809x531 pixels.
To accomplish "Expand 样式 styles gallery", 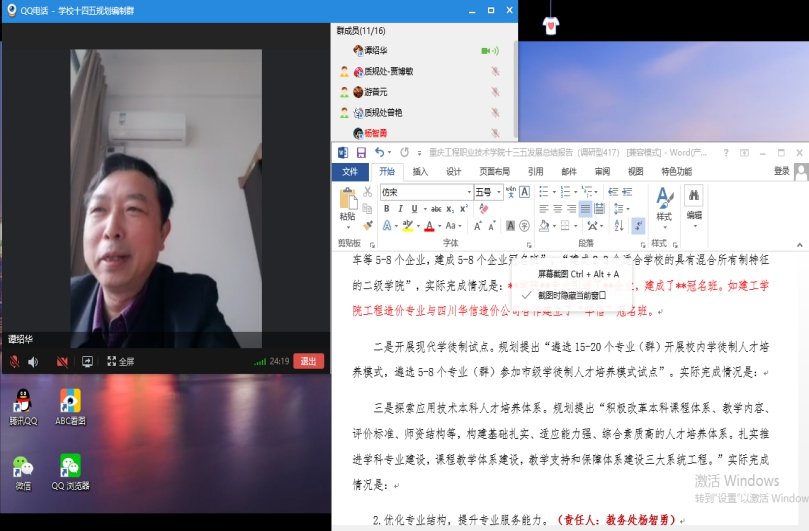I will [664, 209].
